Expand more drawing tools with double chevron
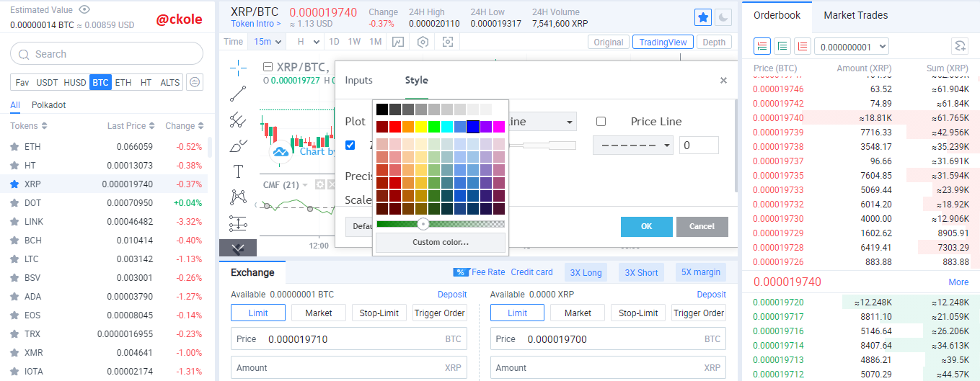980x381 pixels. click(x=238, y=248)
